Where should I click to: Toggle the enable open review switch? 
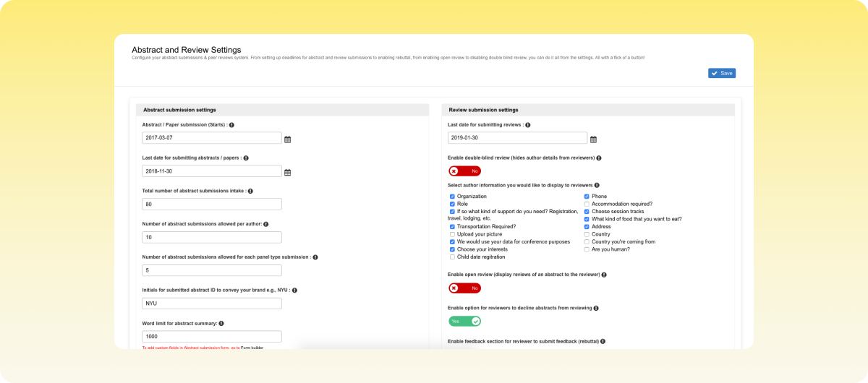(464, 288)
